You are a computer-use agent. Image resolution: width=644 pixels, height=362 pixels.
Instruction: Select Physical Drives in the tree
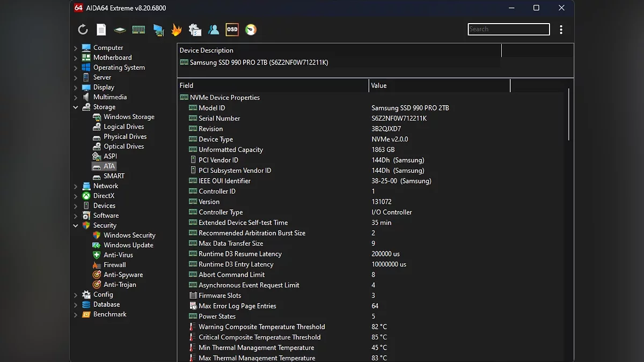click(125, 137)
